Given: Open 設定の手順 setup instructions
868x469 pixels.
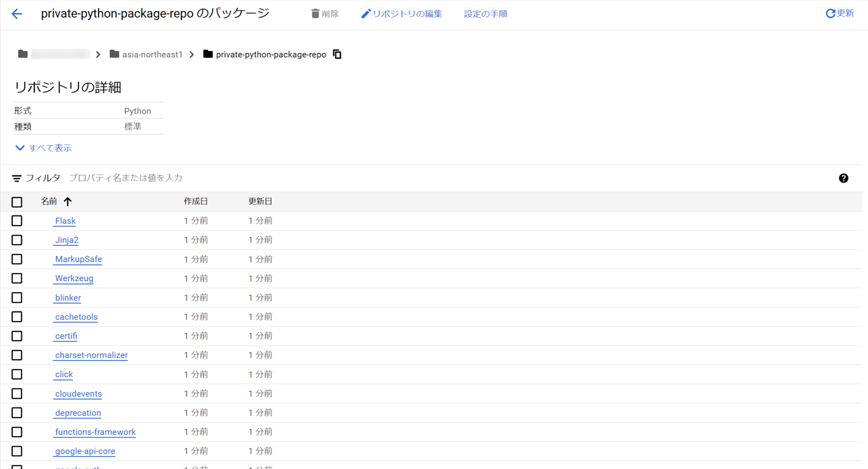Looking at the screenshot, I should click(x=486, y=14).
